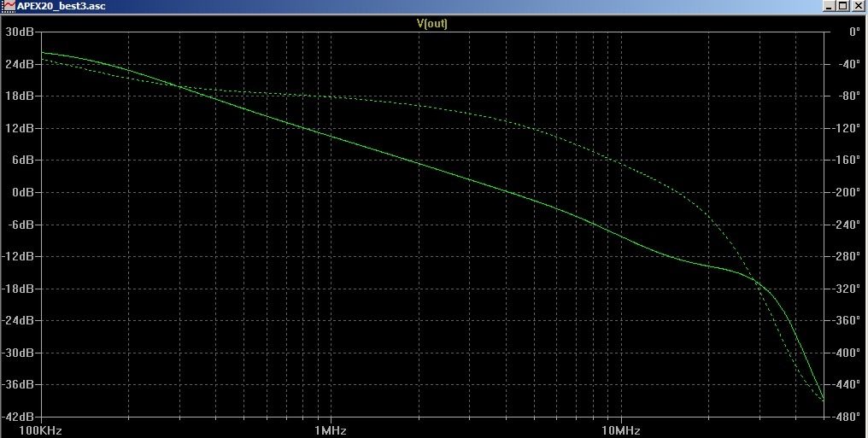Image resolution: width=868 pixels, height=438 pixels.
Task: Click the 0° phase axis label
Action: pos(854,32)
